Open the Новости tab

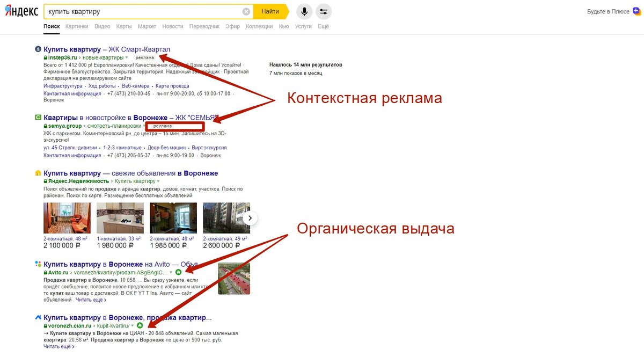tap(173, 26)
